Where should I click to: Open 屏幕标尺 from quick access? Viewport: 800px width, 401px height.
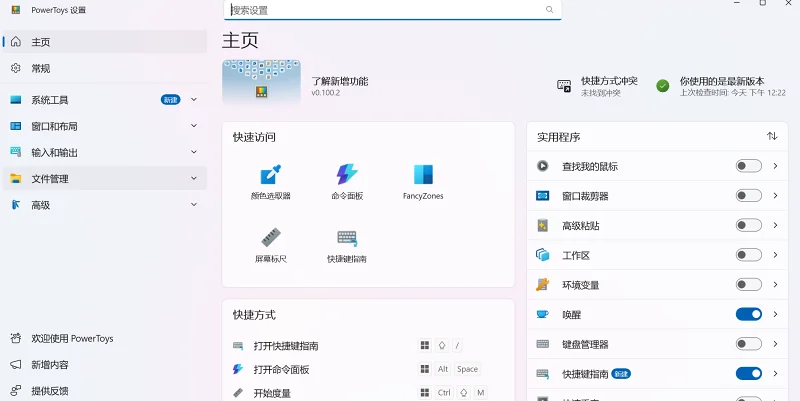point(271,238)
